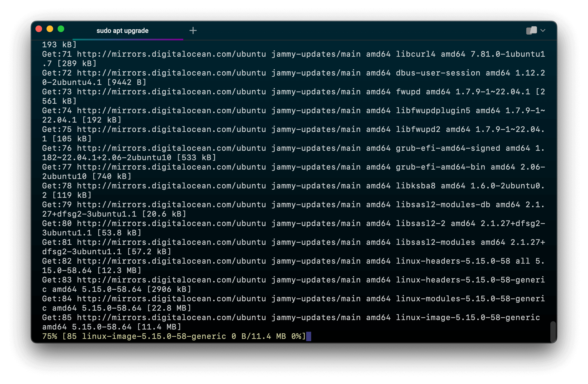Click the terminal scrollbar thumb

553,331
